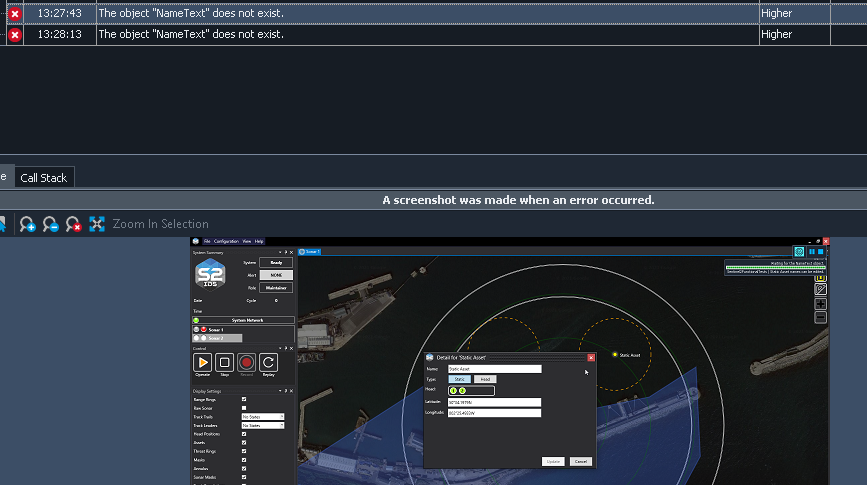Select the Static type button
The image size is (867, 485).
(x=460, y=379)
